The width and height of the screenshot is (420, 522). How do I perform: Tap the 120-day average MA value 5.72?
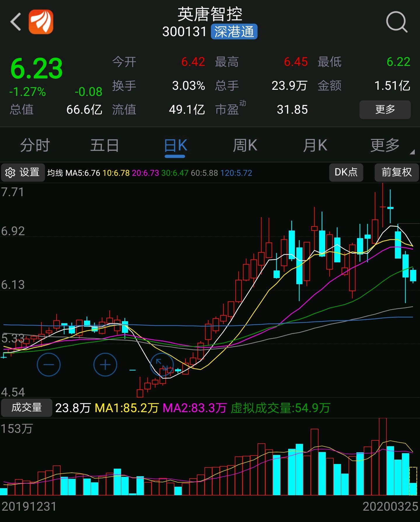236,173
